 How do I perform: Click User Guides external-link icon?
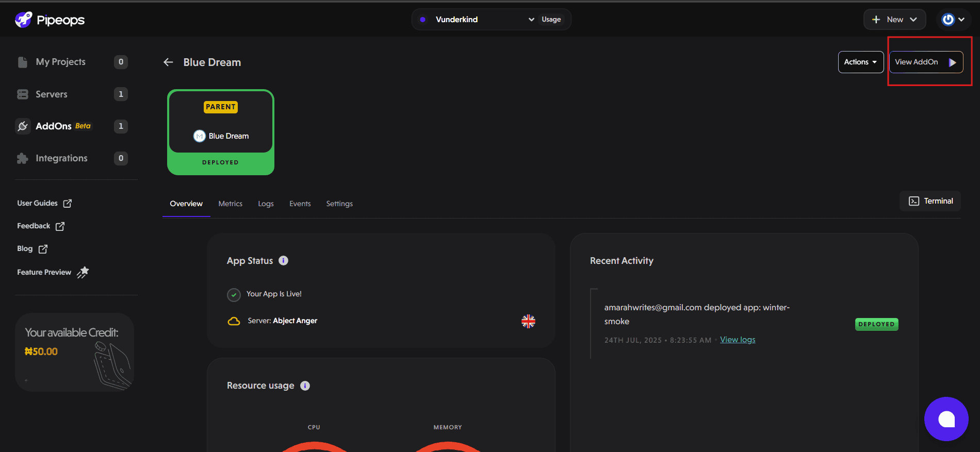pyautogui.click(x=68, y=203)
